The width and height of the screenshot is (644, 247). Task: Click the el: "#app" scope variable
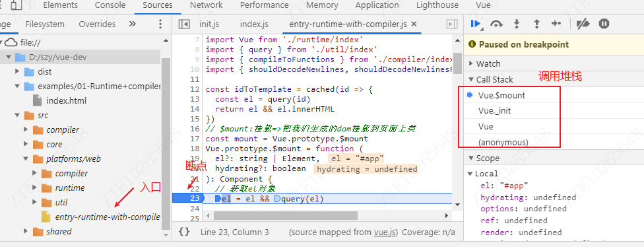[x=504, y=186]
